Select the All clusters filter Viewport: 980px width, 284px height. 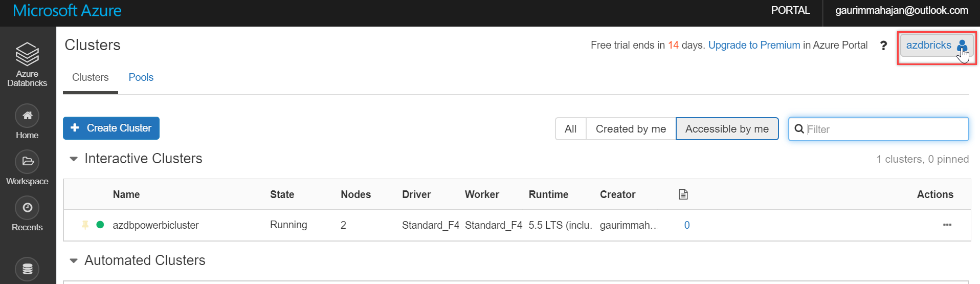point(570,129)
